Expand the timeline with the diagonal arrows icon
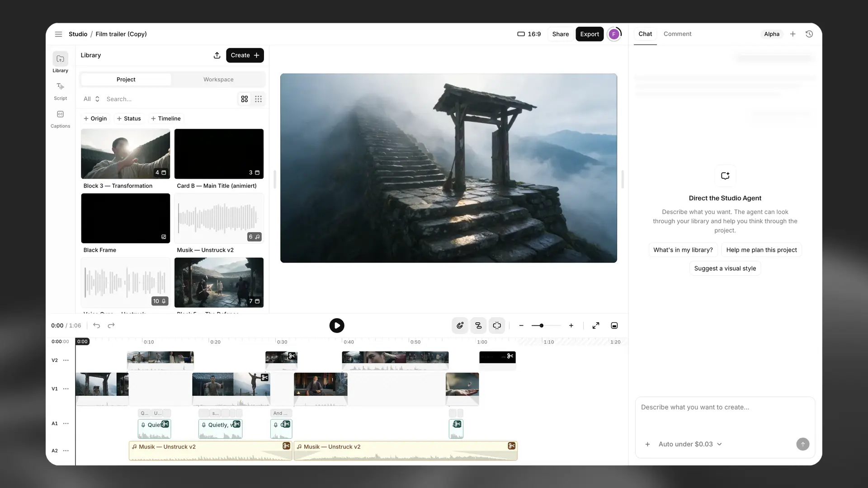Viewport: 868px width, 488px height. tap(596, 325)
